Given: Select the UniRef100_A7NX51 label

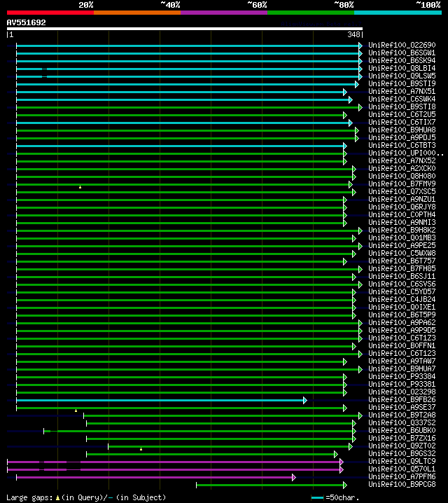Looking at the screenshot, I should tap(402, 91).
